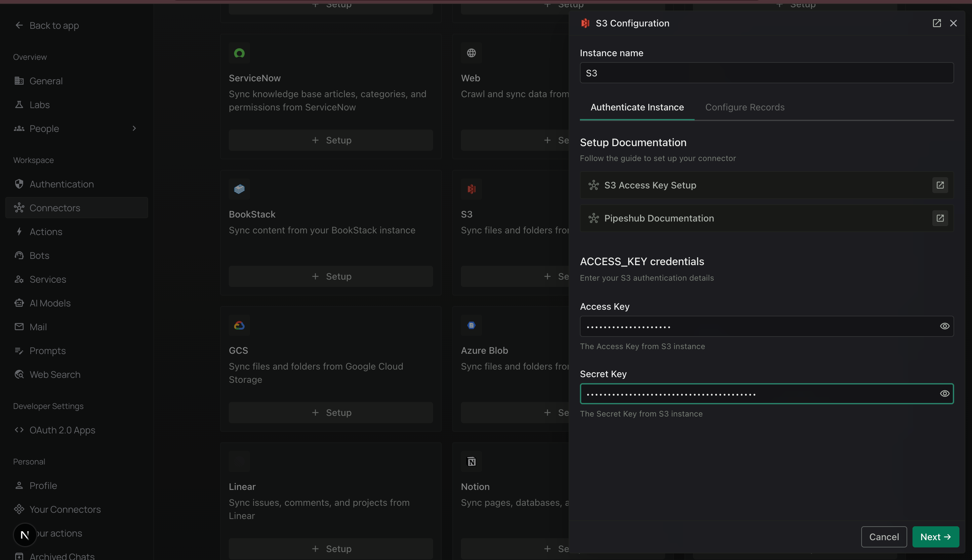Screen dimensions: 972x560
Task: Click the ServiceNow connector logo
Action: click(239, 53)
